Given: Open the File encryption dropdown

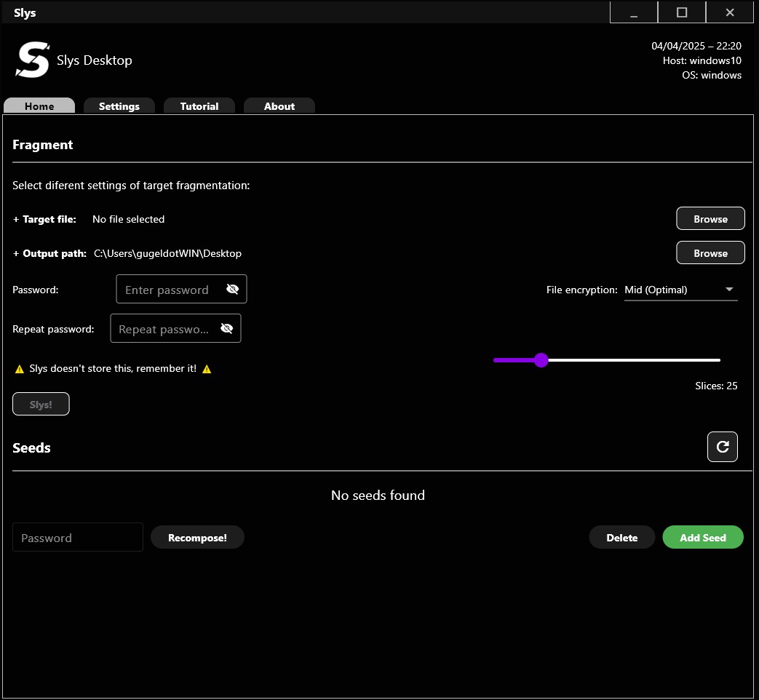Looking at the screenshot, I should [728, 289].
